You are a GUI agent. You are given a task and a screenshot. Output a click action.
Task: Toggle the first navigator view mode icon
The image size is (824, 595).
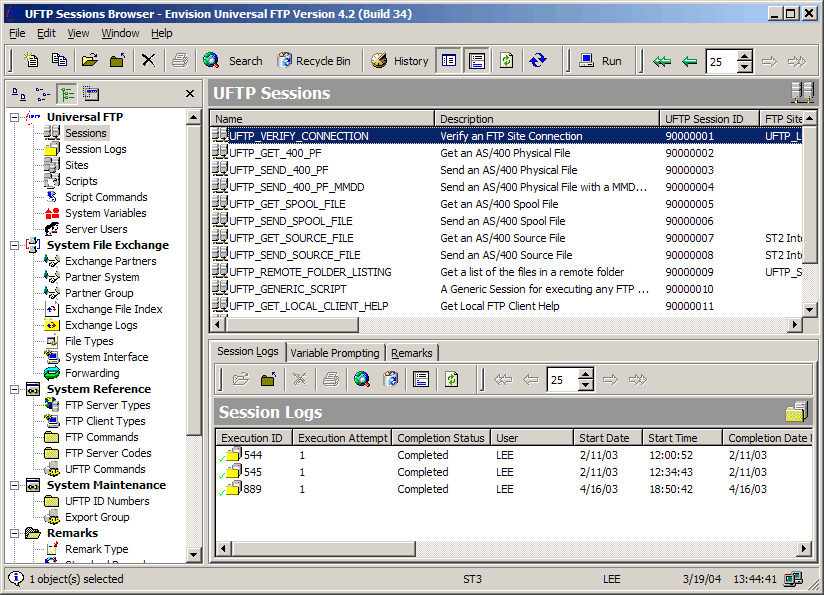click(19, 94)
